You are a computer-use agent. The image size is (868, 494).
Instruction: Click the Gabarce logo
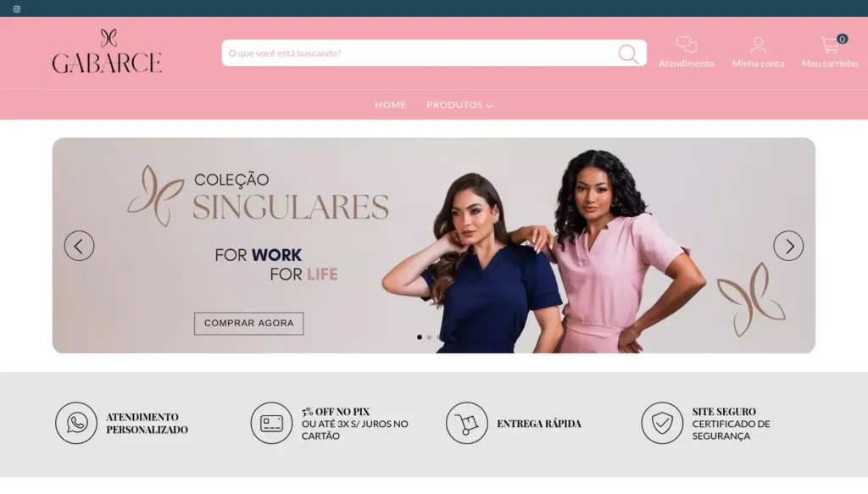coord(107,52)
